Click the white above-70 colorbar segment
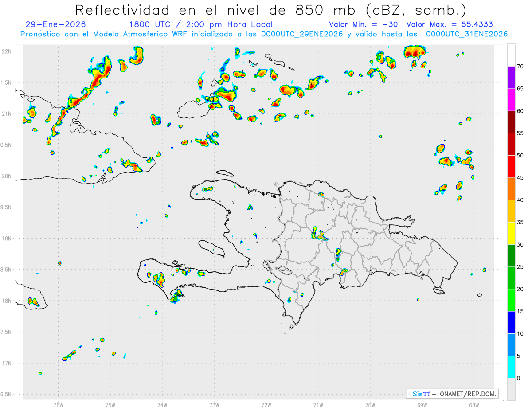The image size is (532, 411). pos(511,55)
